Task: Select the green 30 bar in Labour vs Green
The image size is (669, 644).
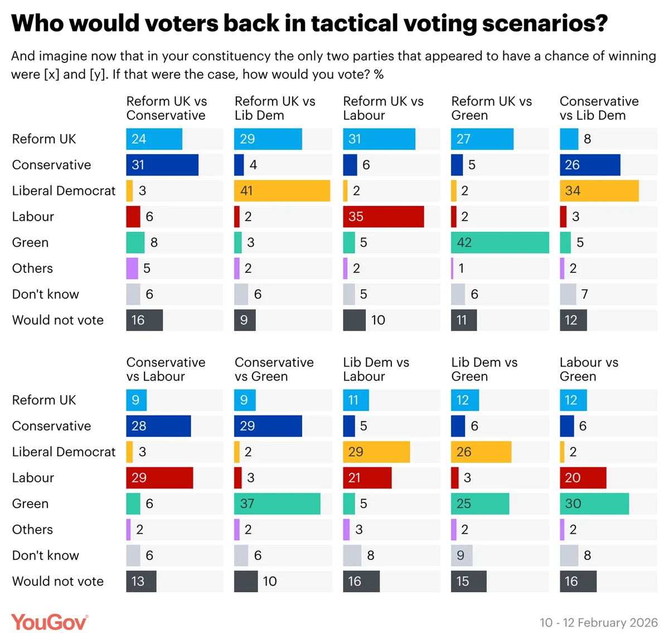Action: coord(594,504)
